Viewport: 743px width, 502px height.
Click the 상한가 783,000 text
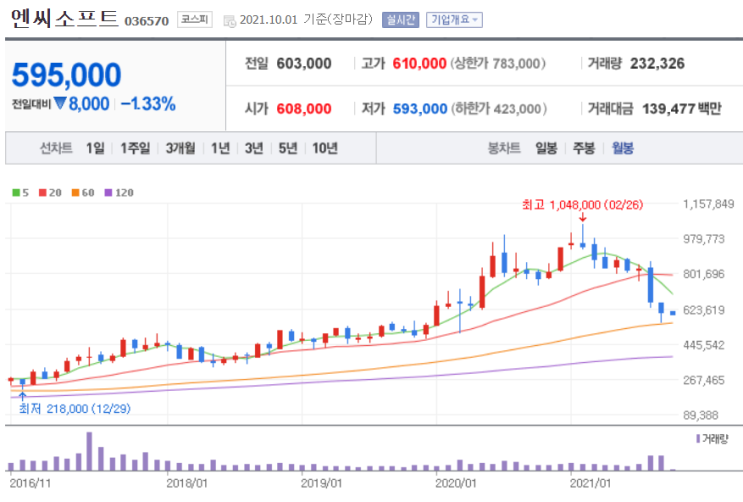pyautogui.click(x=498, y=64)
